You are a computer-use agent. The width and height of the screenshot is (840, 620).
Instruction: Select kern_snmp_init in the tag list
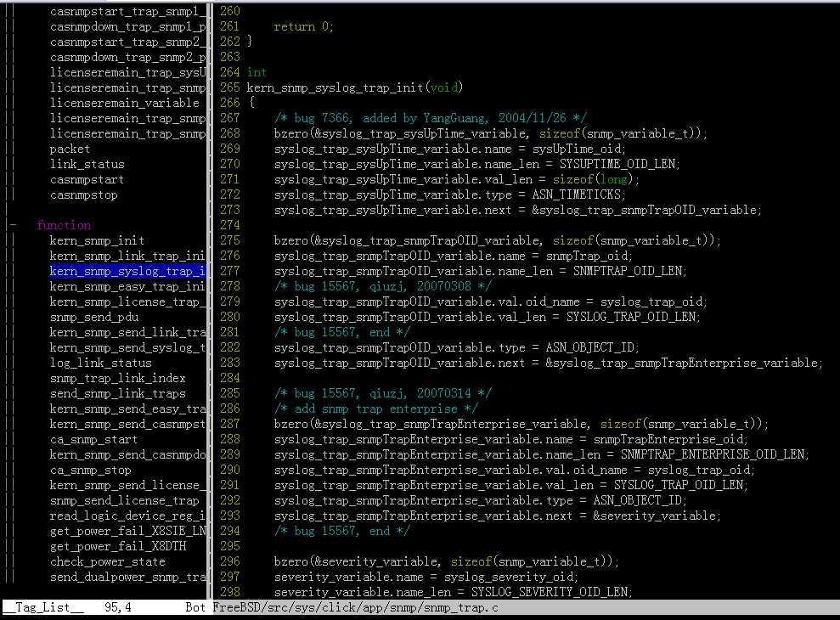[97, 240]
